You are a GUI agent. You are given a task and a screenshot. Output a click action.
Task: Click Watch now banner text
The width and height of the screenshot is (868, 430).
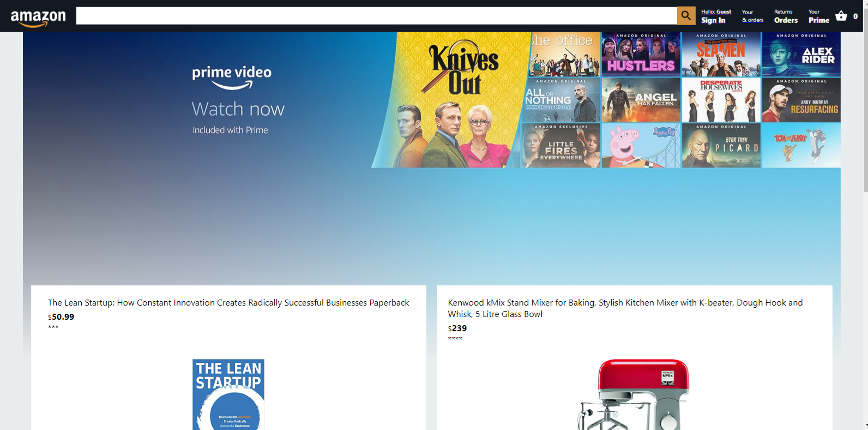(x=238, y=109)
